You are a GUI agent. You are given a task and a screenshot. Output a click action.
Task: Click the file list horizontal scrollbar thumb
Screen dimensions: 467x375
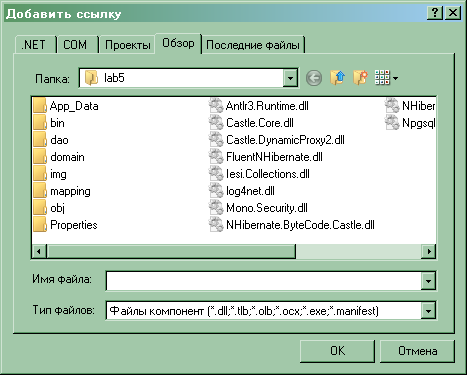click(x=171, y=251)
